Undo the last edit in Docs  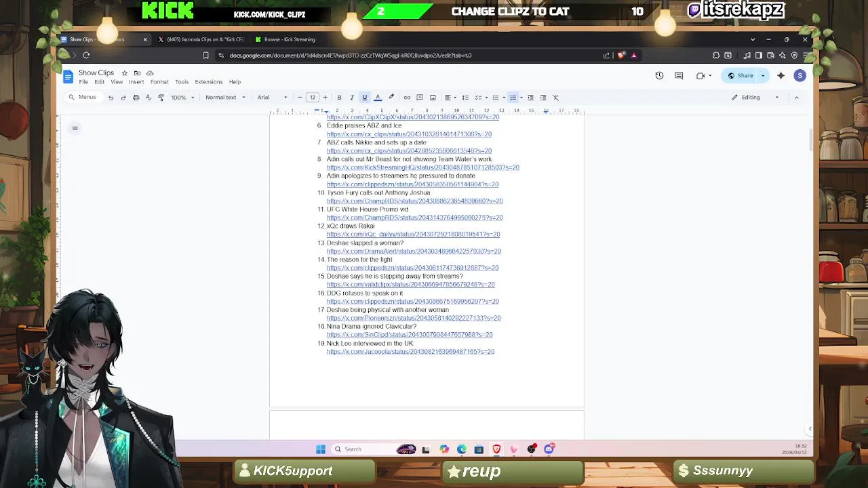(111, 98)
